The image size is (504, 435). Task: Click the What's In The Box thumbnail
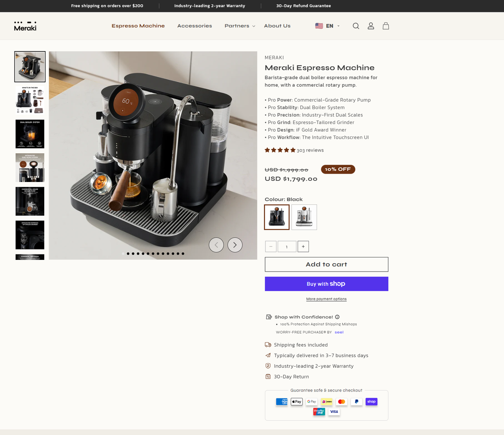30,100
